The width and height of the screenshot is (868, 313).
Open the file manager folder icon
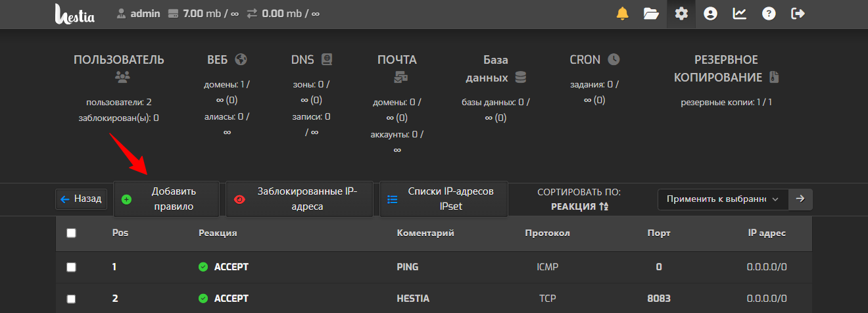651,13
